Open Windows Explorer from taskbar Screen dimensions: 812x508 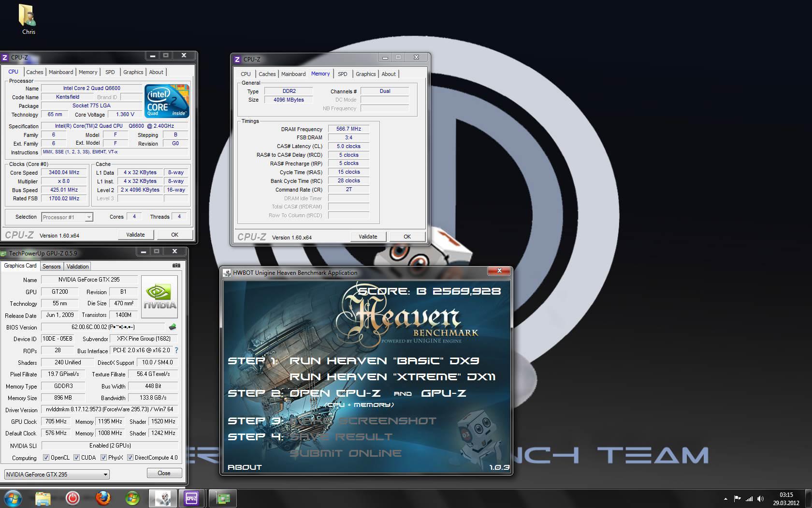(x=43, y=498)
